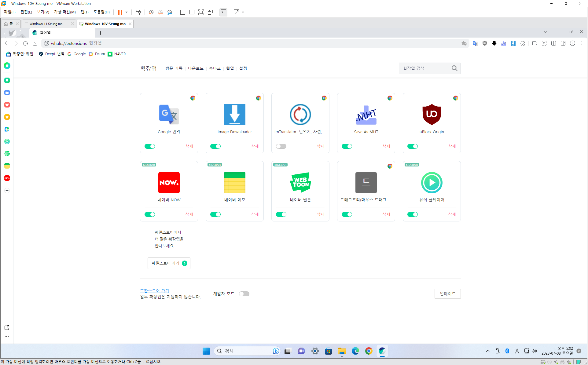Switch to the Windows 11 Seung mo tab
588x365 pixels.
(x=46, y=24)
